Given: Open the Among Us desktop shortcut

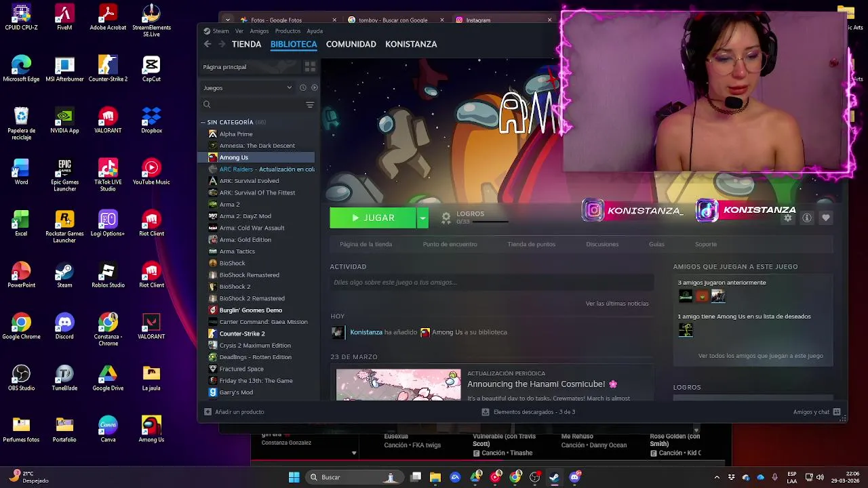Looking at the screenshot, I should click(151, 430).
